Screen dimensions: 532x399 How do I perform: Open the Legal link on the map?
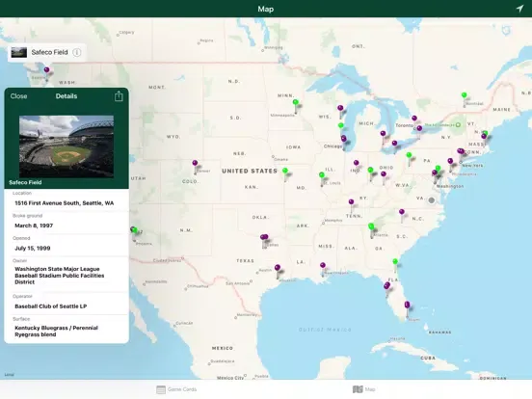point(10,375)
